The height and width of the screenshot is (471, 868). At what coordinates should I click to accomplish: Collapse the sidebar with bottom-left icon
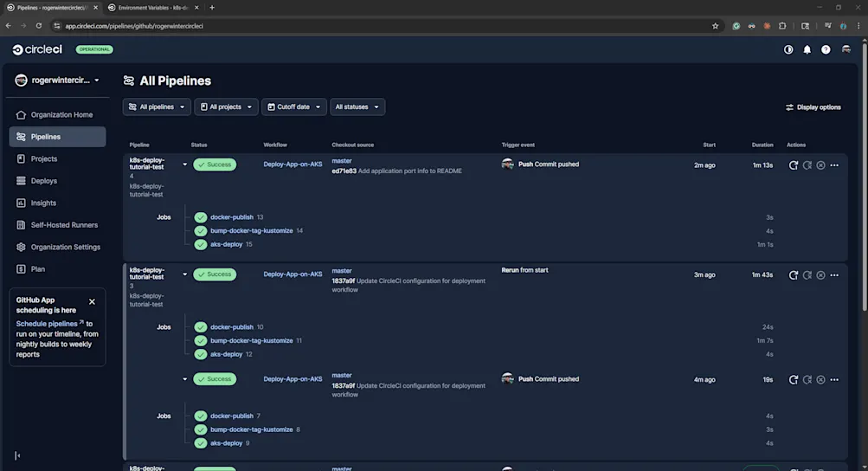coord(17,455)
